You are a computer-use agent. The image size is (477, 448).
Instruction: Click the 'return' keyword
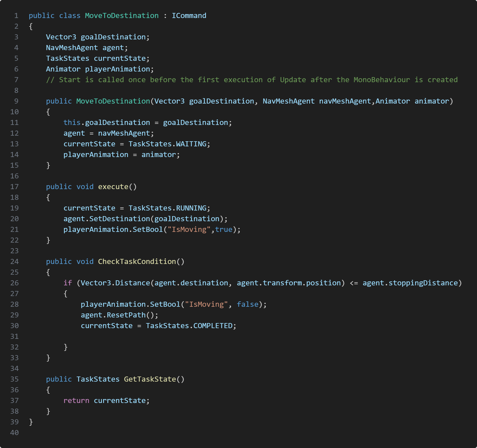click(x=76, y=401)
